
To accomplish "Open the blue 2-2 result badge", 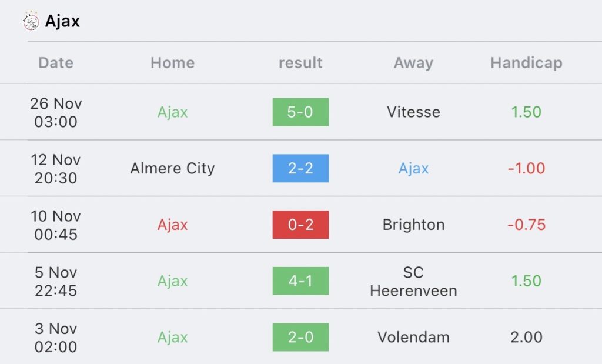I will point(300,168).
